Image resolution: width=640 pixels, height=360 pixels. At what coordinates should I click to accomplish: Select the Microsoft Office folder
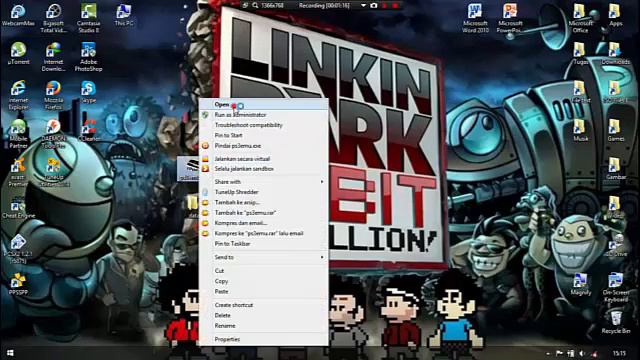[x=580, y=18]
